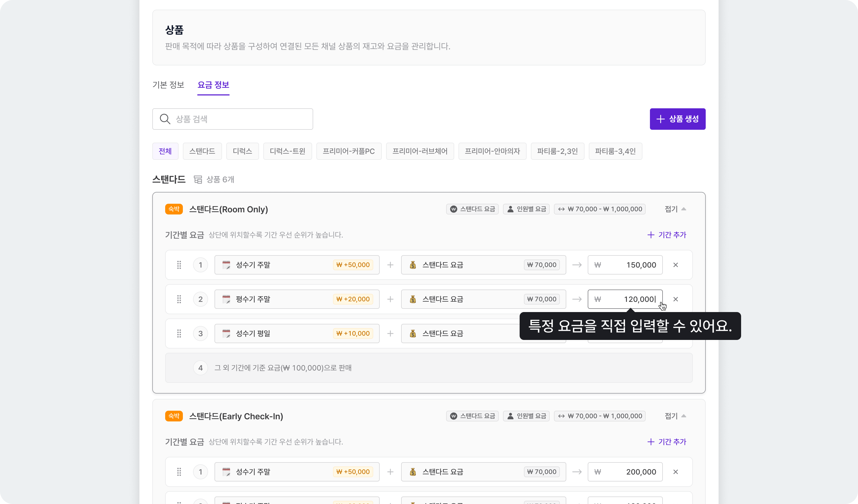Click the 스탠다드(Room Only) product title
Image resolution: width=858 pixels, height=504 pixels.
228,209
